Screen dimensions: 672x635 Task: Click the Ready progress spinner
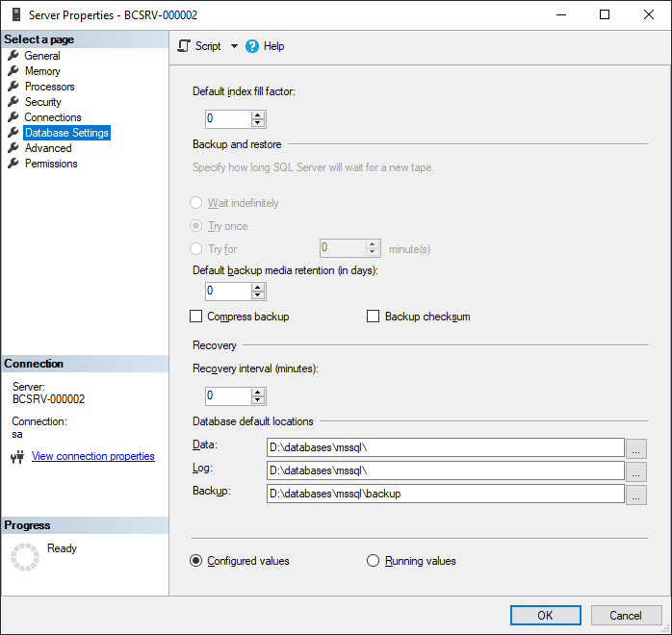25,557
